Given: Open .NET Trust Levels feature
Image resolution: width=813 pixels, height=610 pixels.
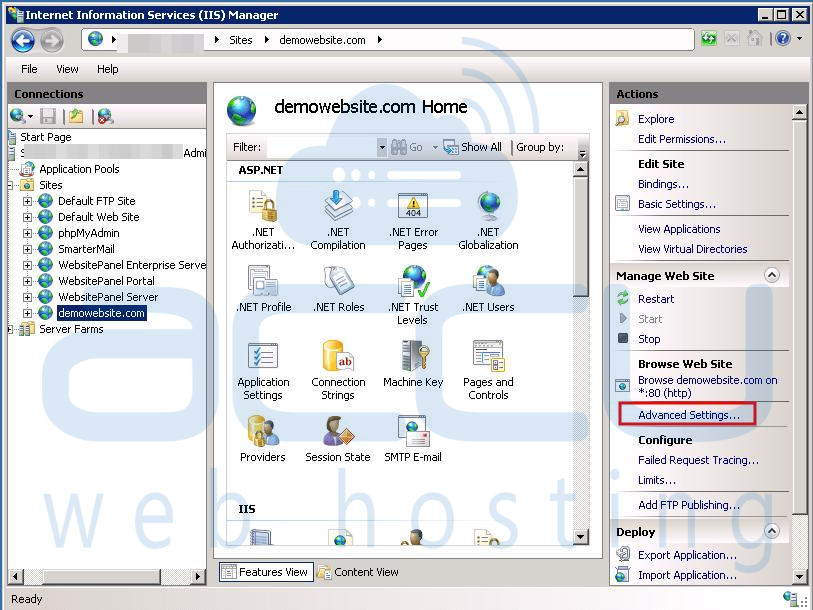Looking at the screenshot, I should (x=413, y=295).
